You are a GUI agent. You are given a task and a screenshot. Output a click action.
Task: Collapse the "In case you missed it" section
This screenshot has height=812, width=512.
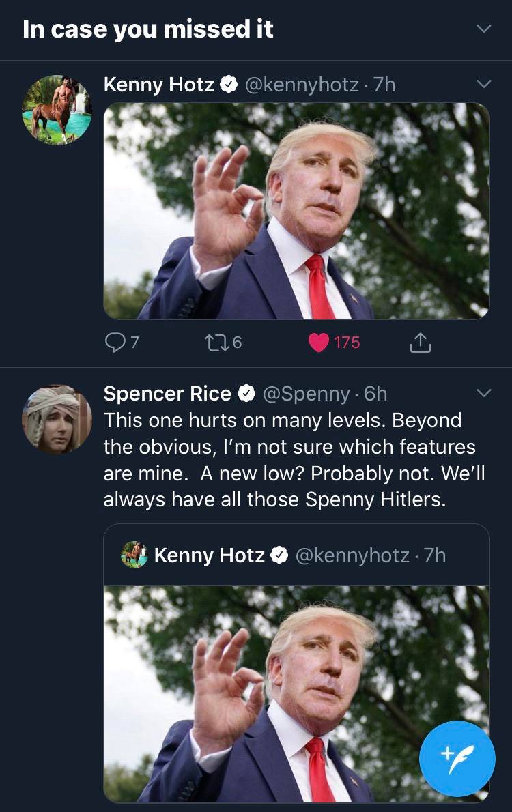coord(483,29)
